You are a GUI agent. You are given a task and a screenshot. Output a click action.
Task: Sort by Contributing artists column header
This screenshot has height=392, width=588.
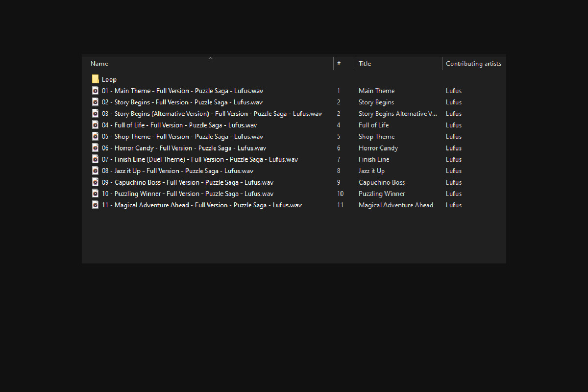point(473,64)
